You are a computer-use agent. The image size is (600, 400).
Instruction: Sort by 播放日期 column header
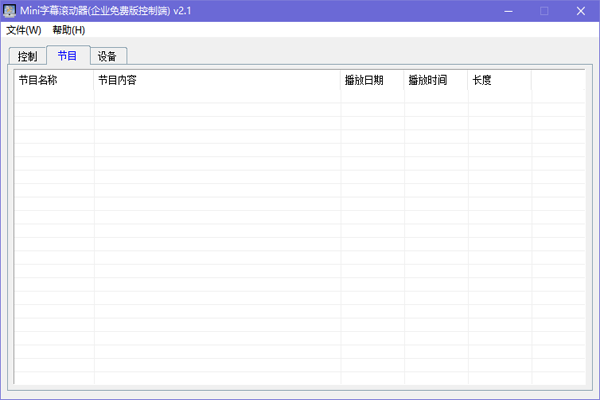372,80
